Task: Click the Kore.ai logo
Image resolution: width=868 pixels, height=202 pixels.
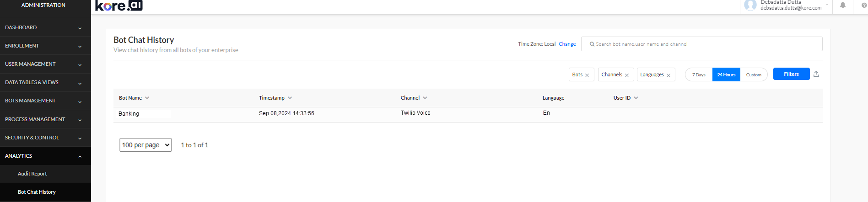Action: pyautogui.click(x=119, y=5)
